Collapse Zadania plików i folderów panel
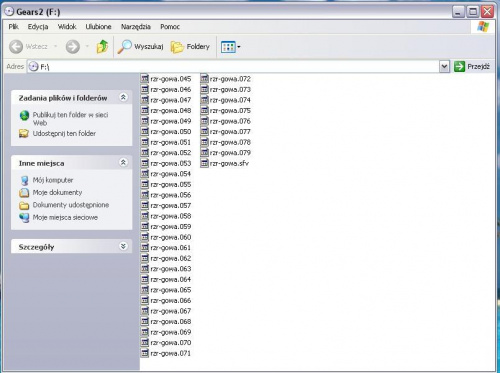Viewport: 500px width, 373px height. point(123,97)
